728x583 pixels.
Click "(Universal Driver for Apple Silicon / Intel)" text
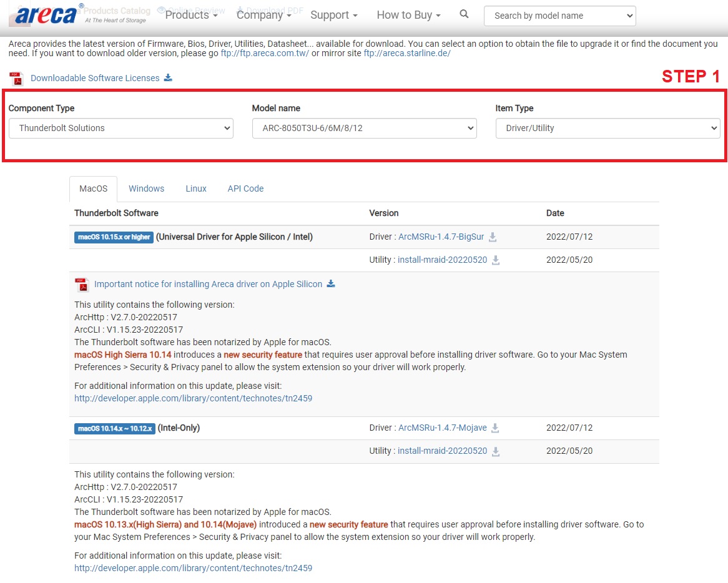pos(235,237)
